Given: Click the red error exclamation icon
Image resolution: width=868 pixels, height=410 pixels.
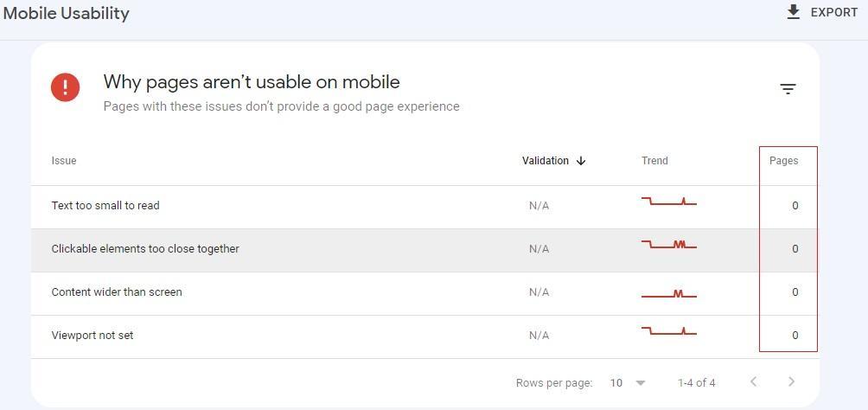Looking at the screenshot, I should tap(66, 87).
